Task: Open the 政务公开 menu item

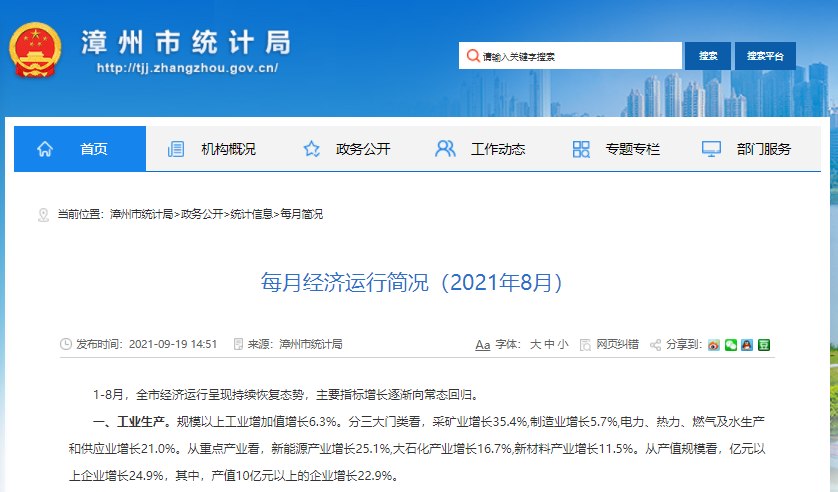Action: pyautogui.click(x=363, y=149)
